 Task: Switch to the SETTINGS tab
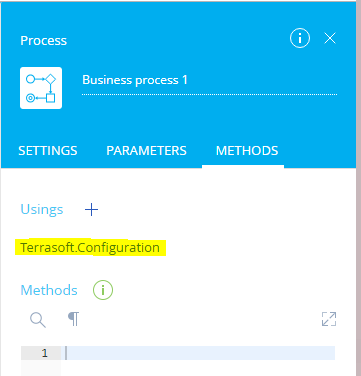[x=48, y=151]
